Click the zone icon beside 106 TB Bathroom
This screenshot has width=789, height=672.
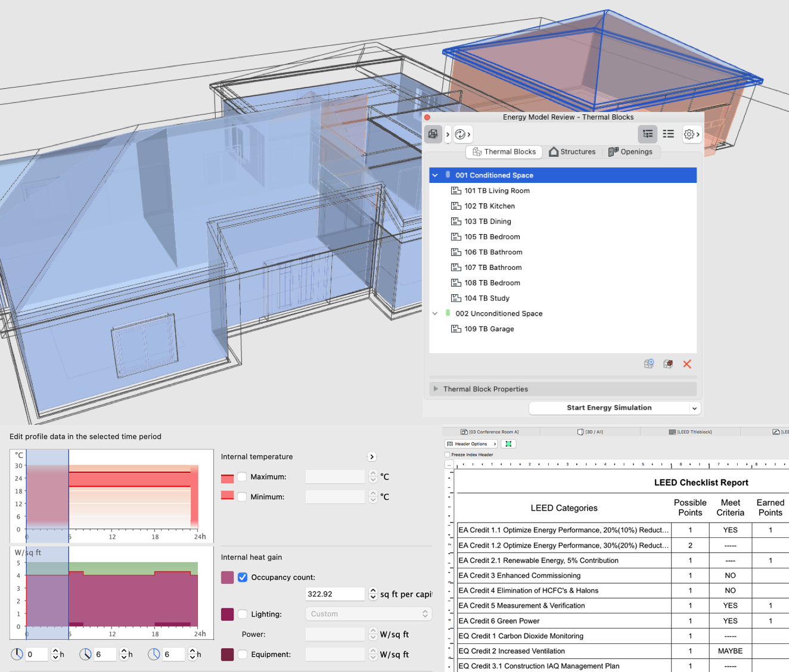tap(456, 252)
